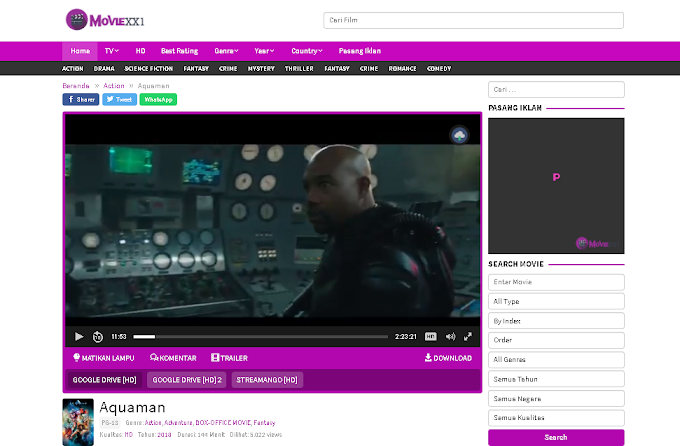Image resolution: width=680 pixels, height=446 pixels.
Task: Click the Cari Film search box
Action: 473,20
